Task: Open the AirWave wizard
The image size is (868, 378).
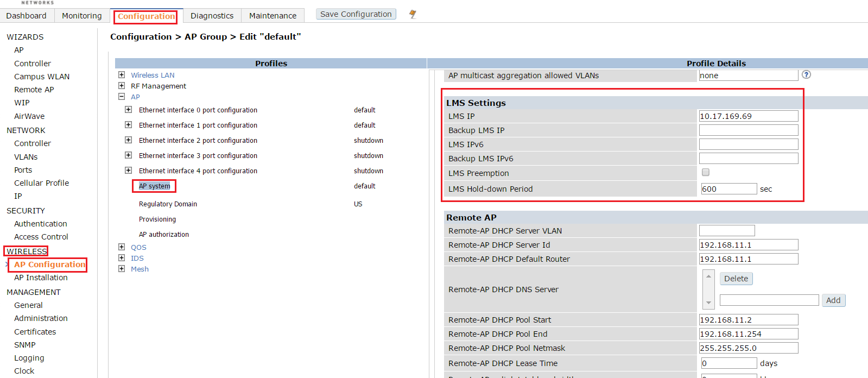Action: coord(29,116)
